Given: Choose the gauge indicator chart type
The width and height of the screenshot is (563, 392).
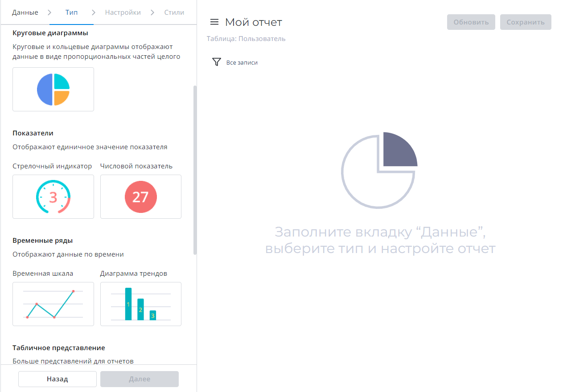Looking at the screenshot, I should point(53,196).
